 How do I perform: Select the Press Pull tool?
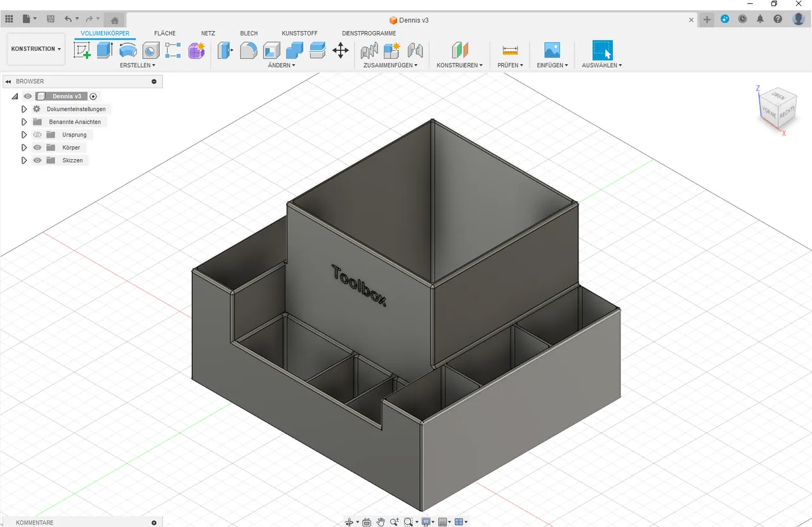point(225,49)
